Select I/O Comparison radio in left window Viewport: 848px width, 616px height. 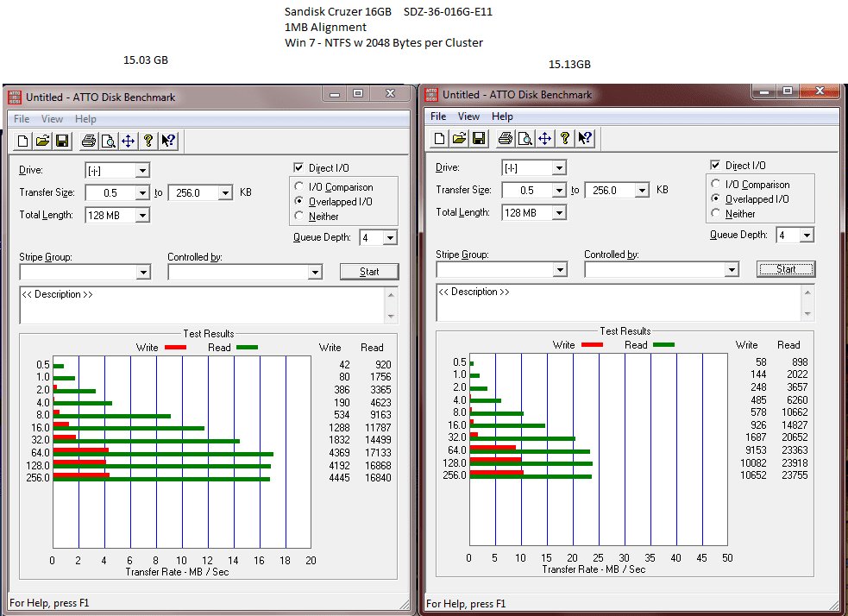(298, 186)
